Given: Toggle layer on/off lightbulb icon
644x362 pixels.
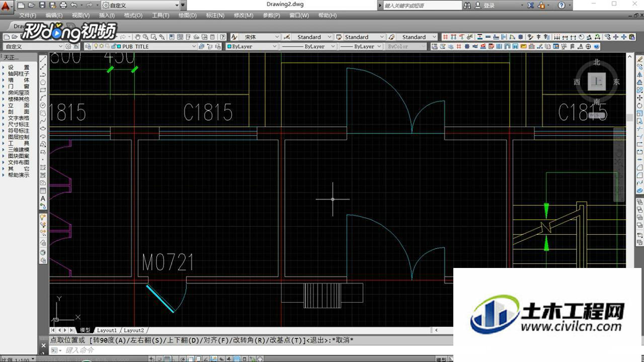Looking at the screenshot, I should click(x=96, y=46).
